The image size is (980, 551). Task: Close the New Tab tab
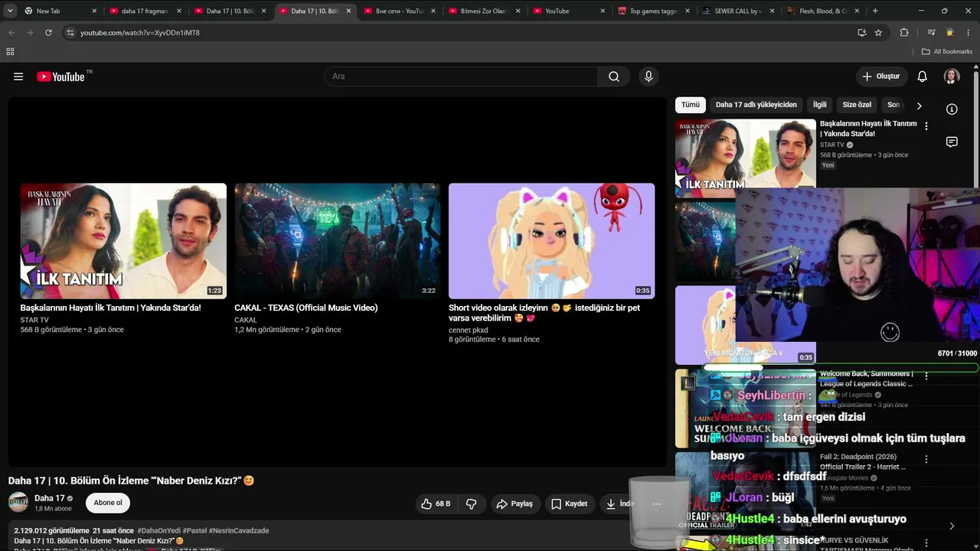point(94,11)
